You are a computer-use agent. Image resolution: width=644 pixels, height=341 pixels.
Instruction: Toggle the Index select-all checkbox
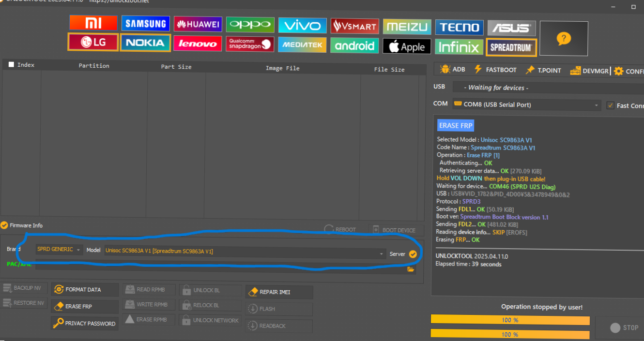tap(11, 65)
